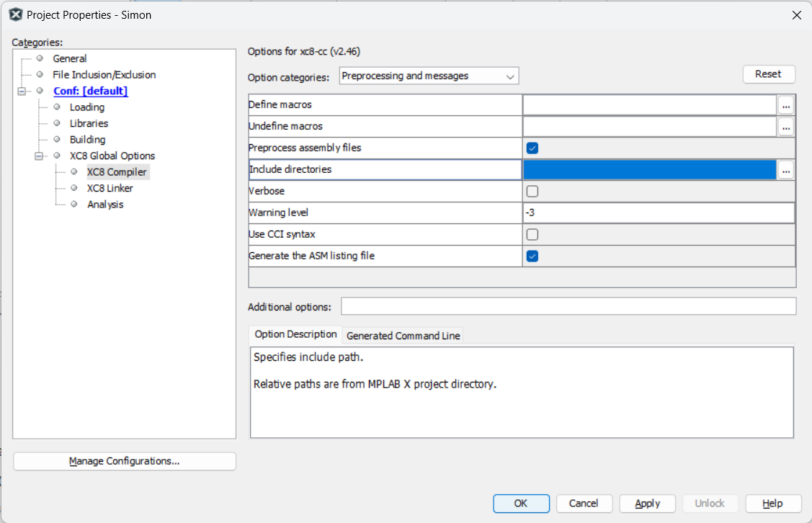The image size is (812, 523).
Task: Open Conf: [default] configuration link
Action: click(x=91, y=91)
